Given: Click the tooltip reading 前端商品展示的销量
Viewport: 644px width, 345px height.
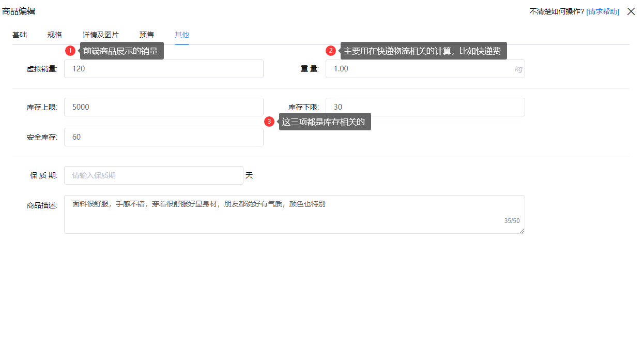Looking at the screenshot, I should coord(122,51).
